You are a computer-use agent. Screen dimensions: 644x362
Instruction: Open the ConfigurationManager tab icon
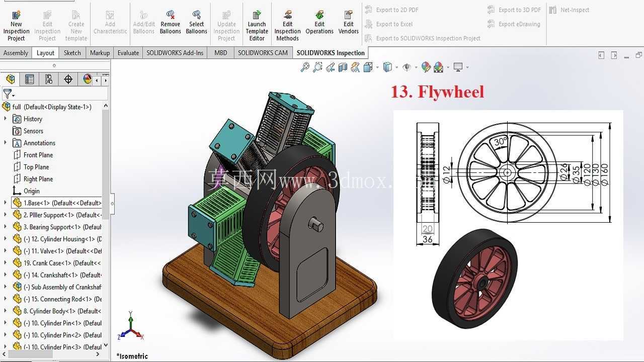[49, 79]
